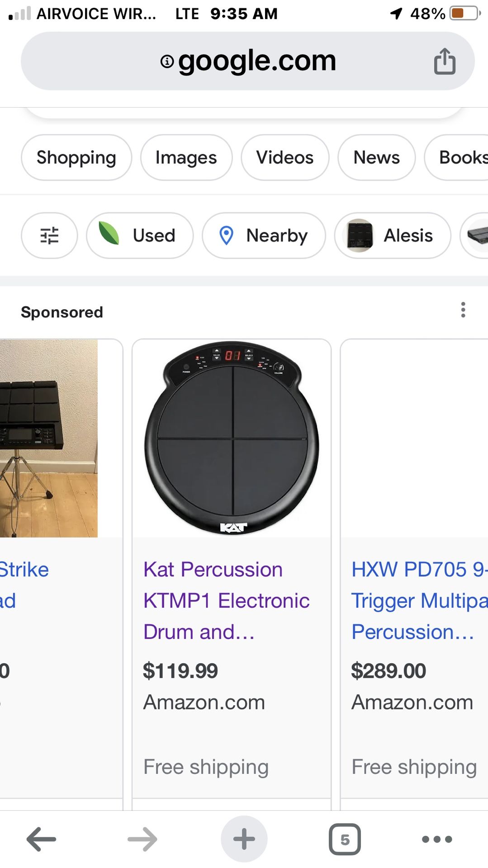
Task: Tap the forward navigation arrow
Action: (x=142, y=840)
